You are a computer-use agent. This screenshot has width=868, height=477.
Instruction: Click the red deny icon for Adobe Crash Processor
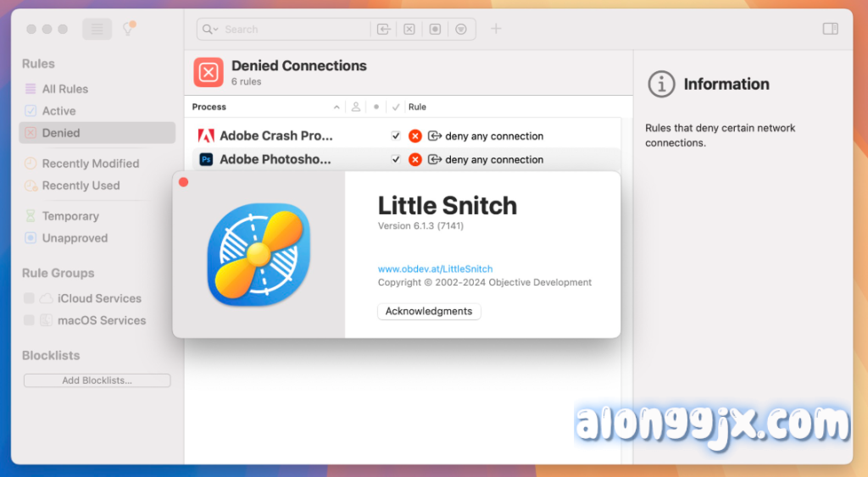(x=415, y=136)
